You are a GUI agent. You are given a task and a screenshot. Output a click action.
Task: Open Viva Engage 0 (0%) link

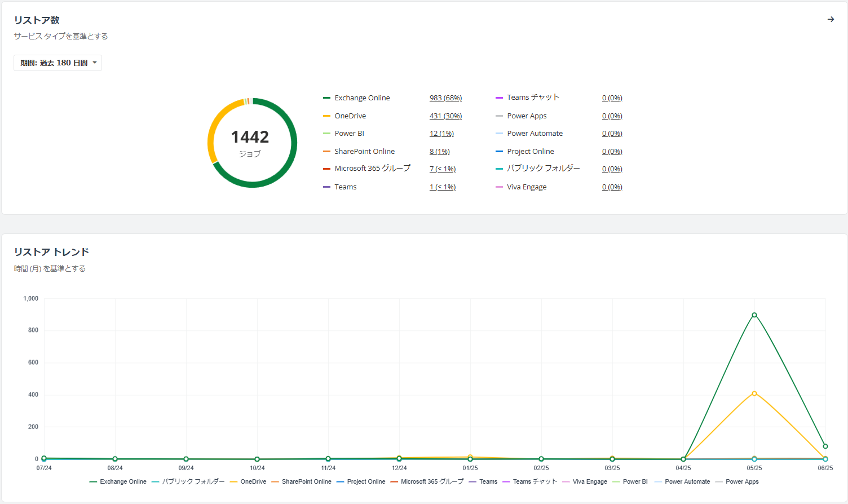point(612,187)
